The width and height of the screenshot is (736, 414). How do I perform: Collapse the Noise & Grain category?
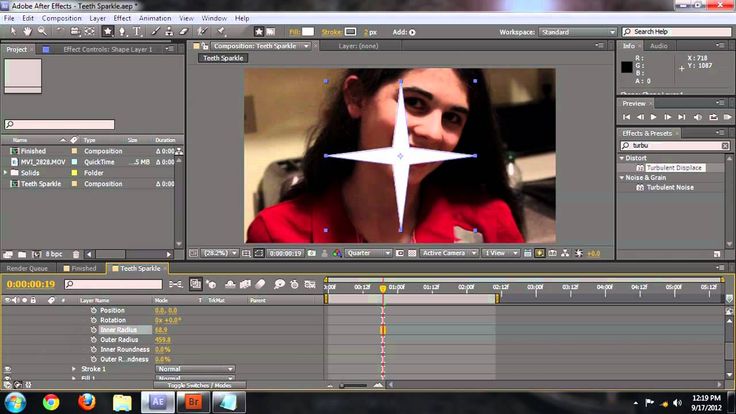coord(622,178)
